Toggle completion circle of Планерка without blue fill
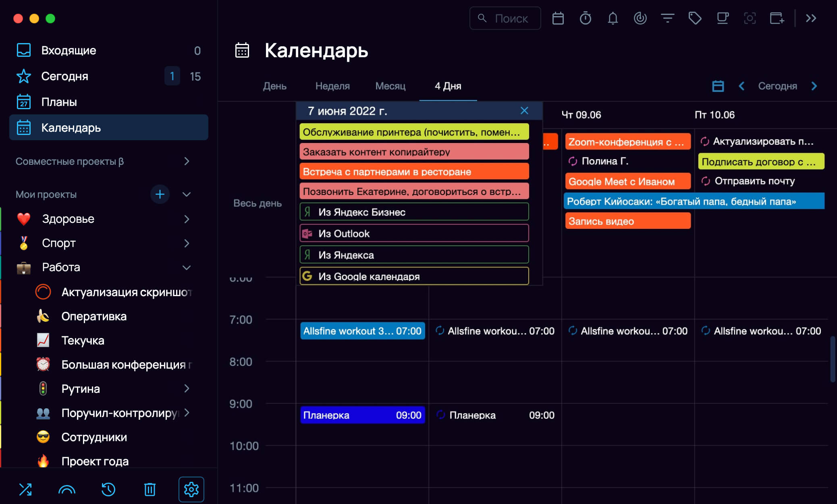Screen dimensions: 837x504 pyautogui.click(x=440, y=415)
